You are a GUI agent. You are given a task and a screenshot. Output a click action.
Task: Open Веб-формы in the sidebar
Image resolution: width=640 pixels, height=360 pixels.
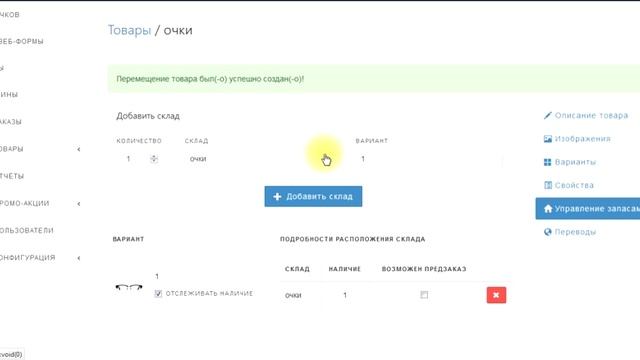coord(21,42)
